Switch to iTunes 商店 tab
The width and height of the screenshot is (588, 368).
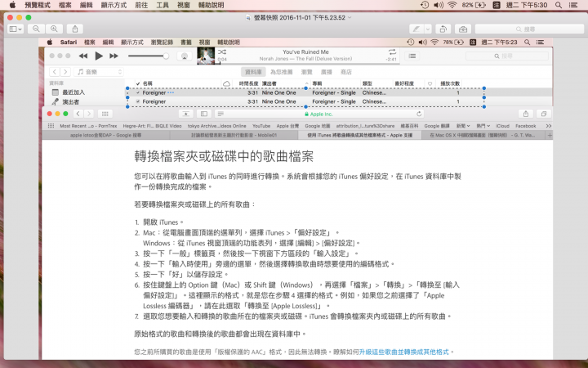pyautogui.click(x=345, y=72)
